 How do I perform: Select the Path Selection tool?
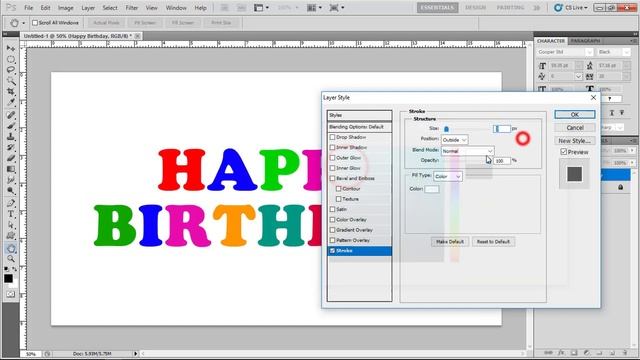pyautogui.click(x=11, y=225)
